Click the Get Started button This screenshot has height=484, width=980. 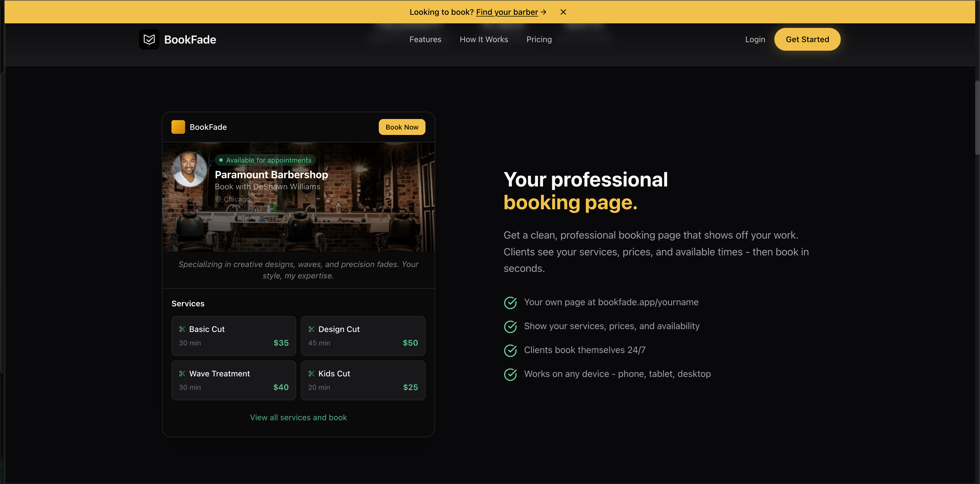[807, 39]
